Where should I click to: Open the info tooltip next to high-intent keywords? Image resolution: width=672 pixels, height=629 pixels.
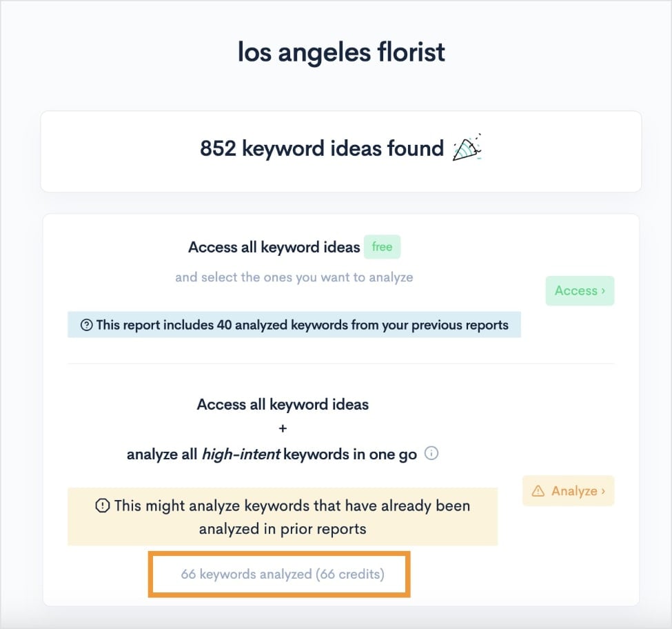coord(430,454)
